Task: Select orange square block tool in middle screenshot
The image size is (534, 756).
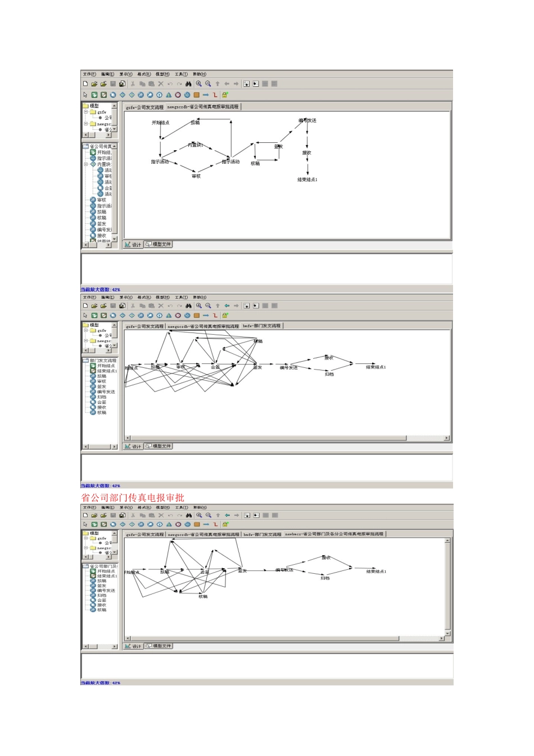Action: click(196, 316)
